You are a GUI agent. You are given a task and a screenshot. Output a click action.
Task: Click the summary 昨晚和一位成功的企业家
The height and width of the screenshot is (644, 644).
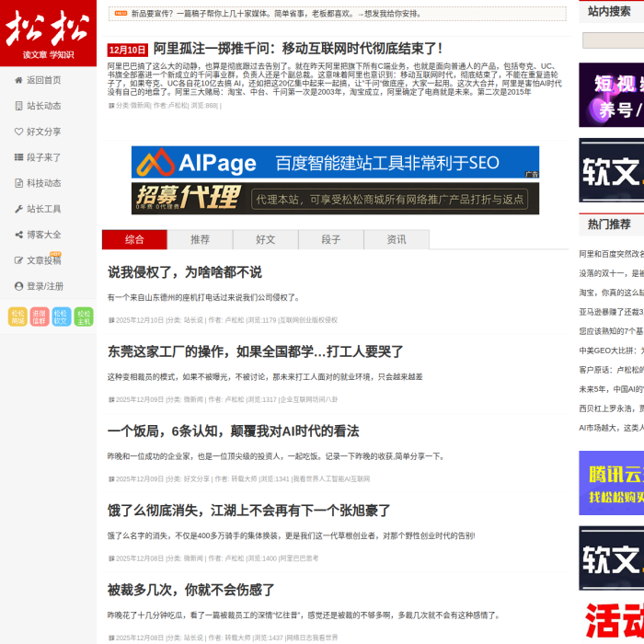276,456
